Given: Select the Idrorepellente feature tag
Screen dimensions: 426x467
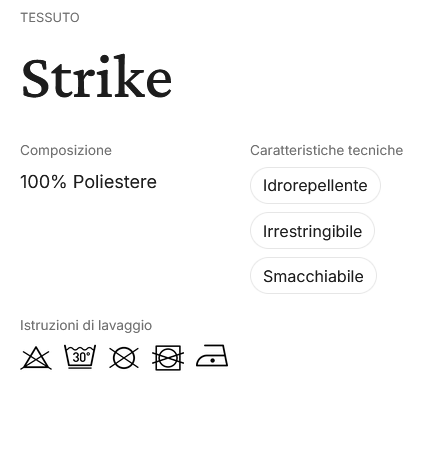Looking at the screenshot, I should tap(315, 185).
